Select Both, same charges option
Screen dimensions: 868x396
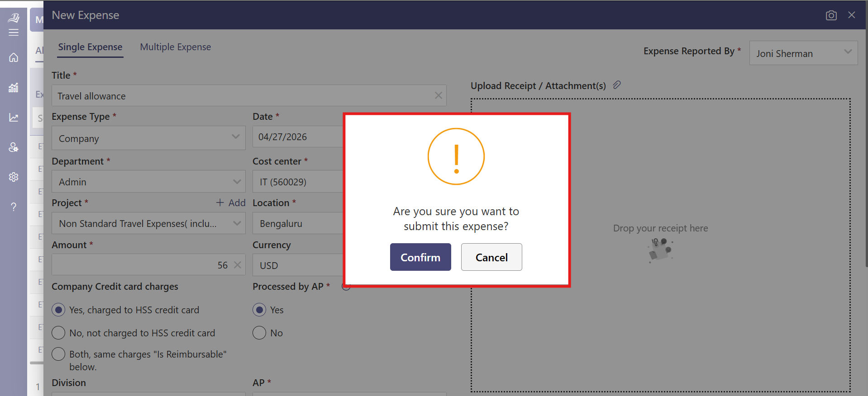(58, 354)
